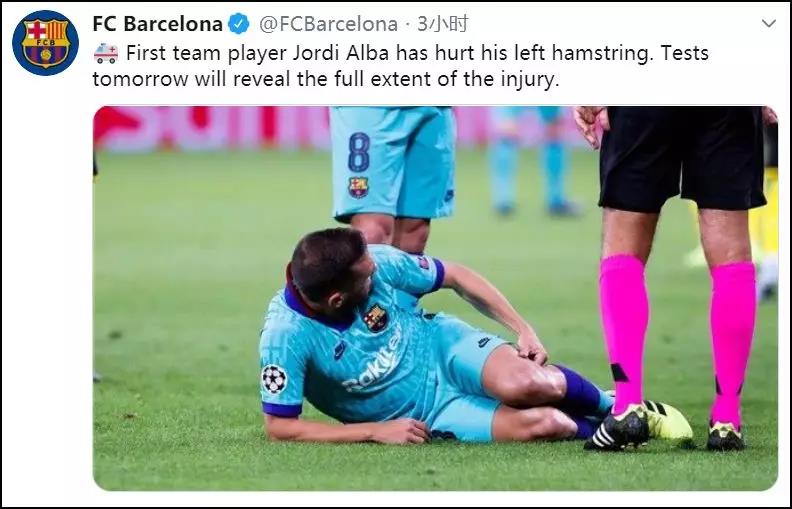Open the @FCBarcelona handle link
The height and width of the screenshot is (509, 792).
[x=328, y=24]
